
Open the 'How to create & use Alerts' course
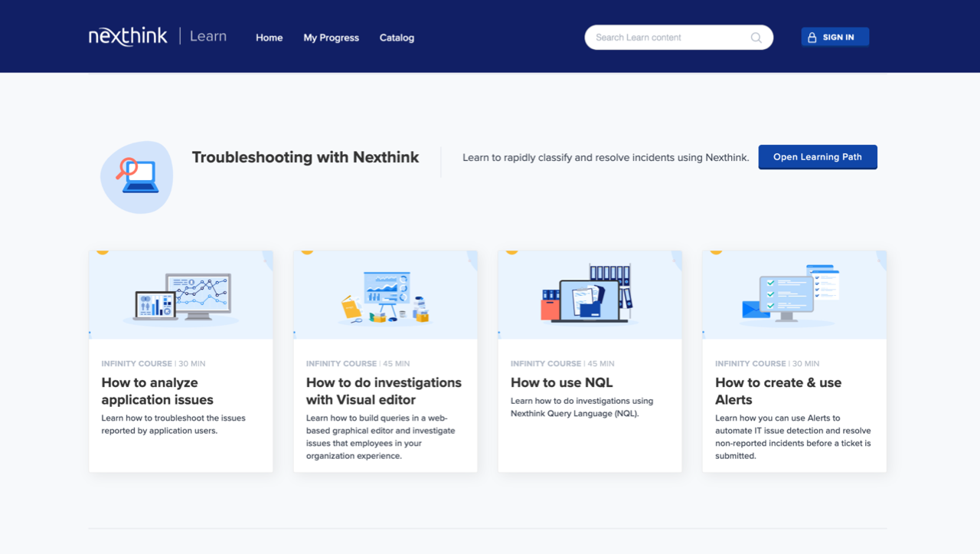[x=778, y=391]
